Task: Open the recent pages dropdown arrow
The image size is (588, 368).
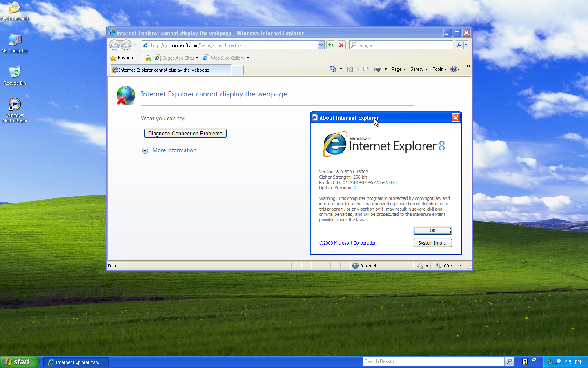Action: click(135, 45)
